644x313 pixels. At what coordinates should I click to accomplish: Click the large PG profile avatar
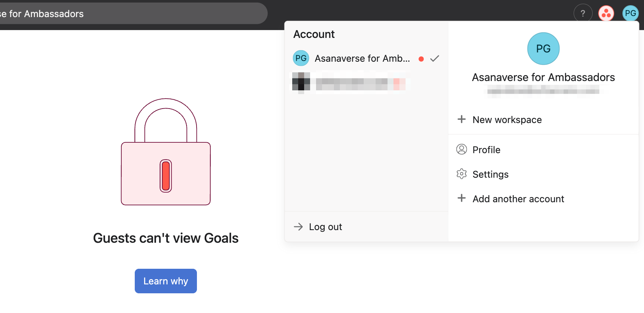point(543,49)
